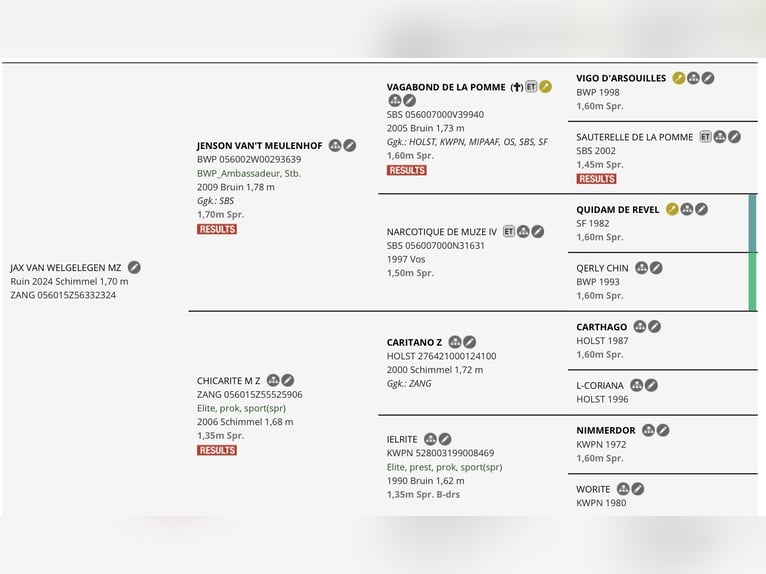Viewport: 766px width, 574px height.
Task: Open the pedigree icon beside CHICARITE M Z
Action: (273, 380)
